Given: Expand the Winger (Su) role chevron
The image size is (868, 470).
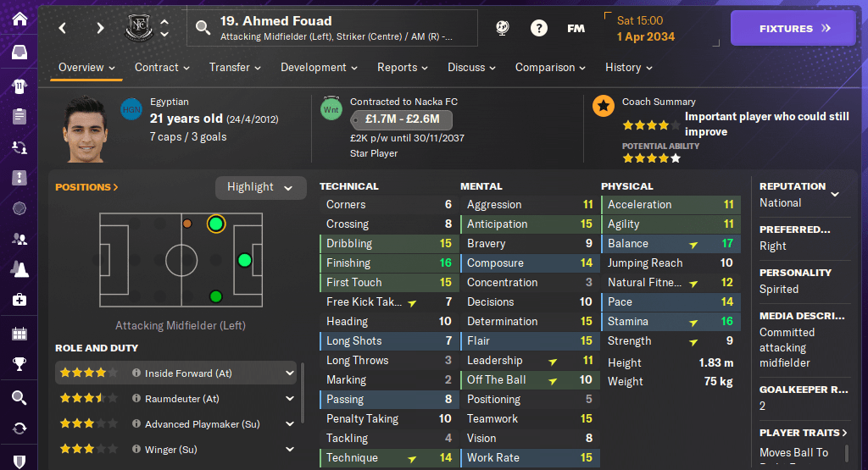Looking at the screenshot, I should [290, 450].
